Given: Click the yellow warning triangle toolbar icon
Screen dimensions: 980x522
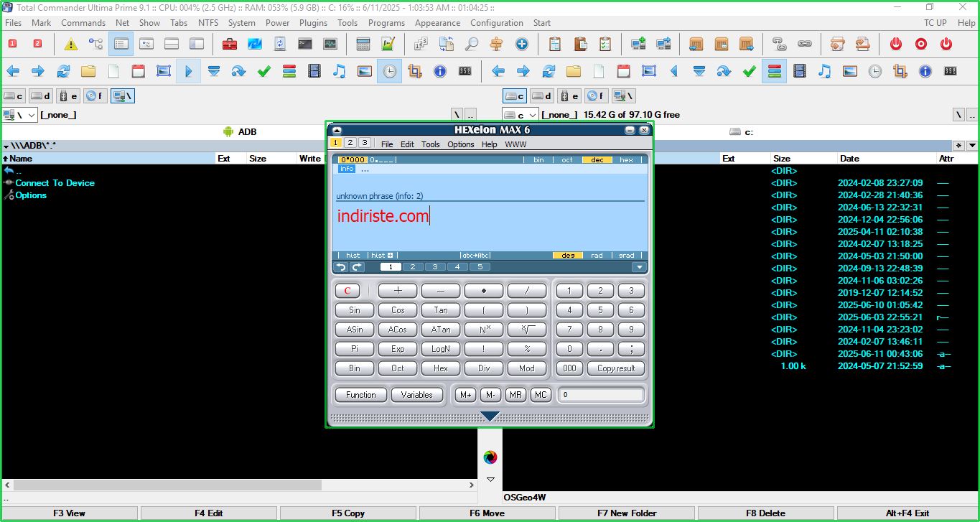Looking at the screenshot, I should (x=70, y=44).
